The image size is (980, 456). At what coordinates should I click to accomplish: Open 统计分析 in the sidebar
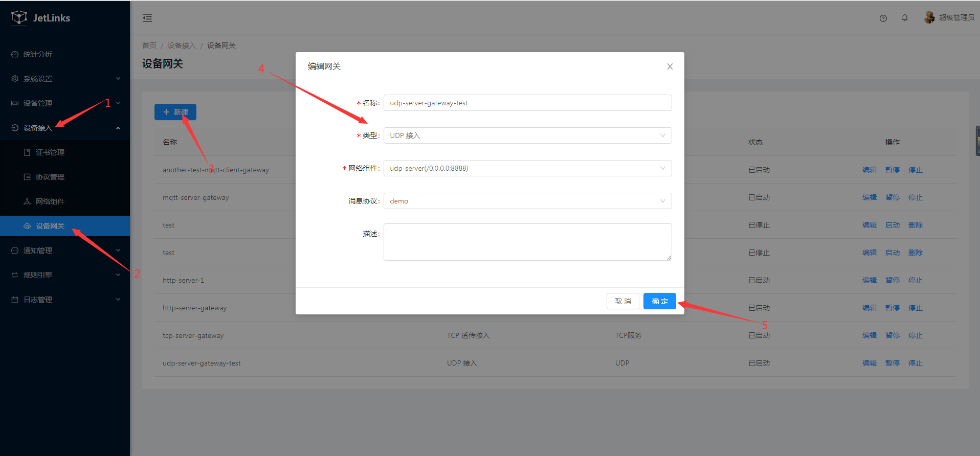65,54
